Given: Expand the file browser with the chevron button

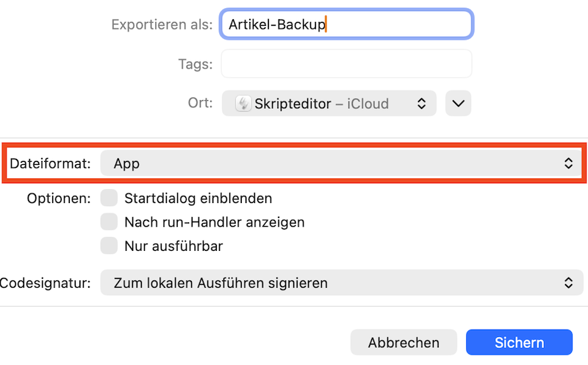Looking at the screenshot, I should click(458, 104).
